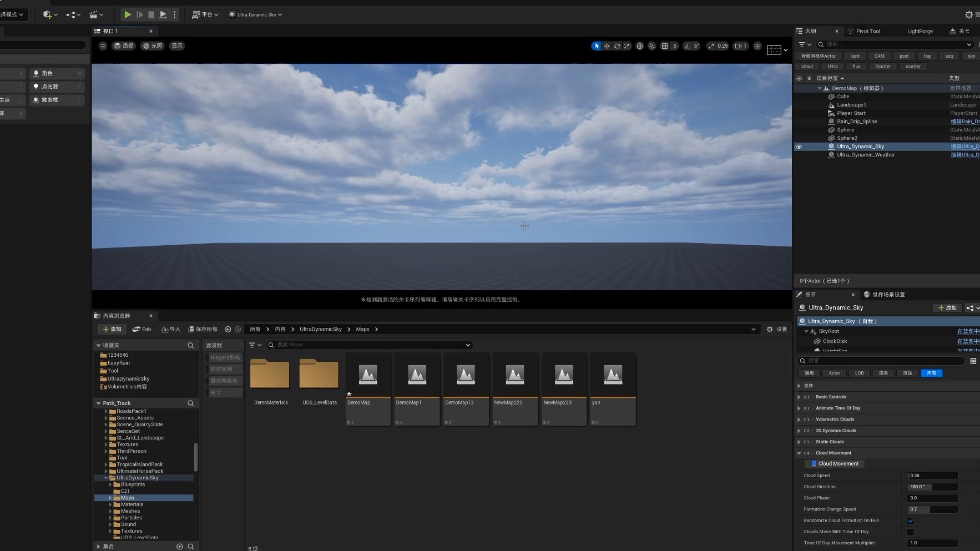Open the quick add content dropdown
Screen dimensions: 980x551
(x=50, y=14)
